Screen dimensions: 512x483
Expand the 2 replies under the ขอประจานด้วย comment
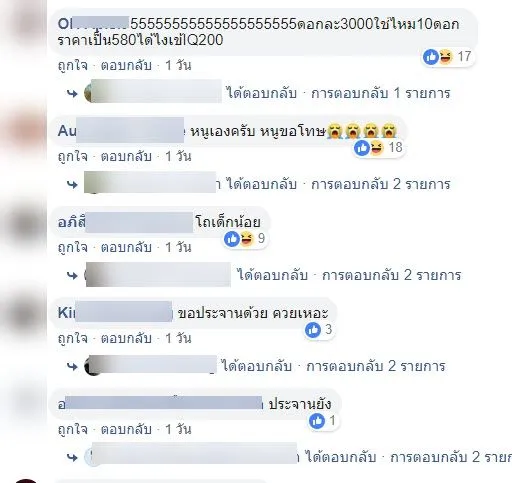(x=376, y=366)
